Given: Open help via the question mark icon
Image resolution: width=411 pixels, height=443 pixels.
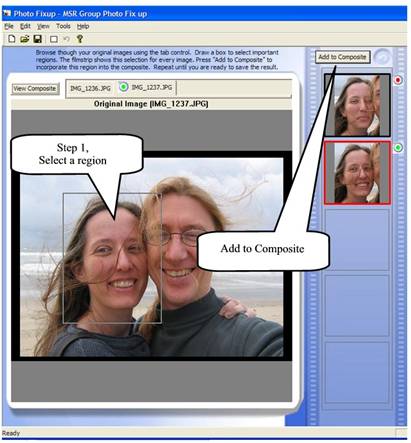Looking at the screenshot, I should 80,39.
